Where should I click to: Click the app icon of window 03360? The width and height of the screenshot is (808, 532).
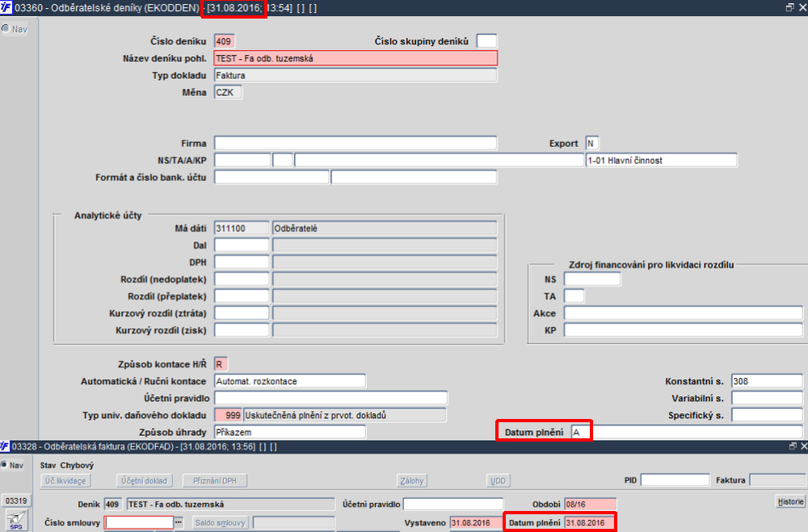click(6, 8)
